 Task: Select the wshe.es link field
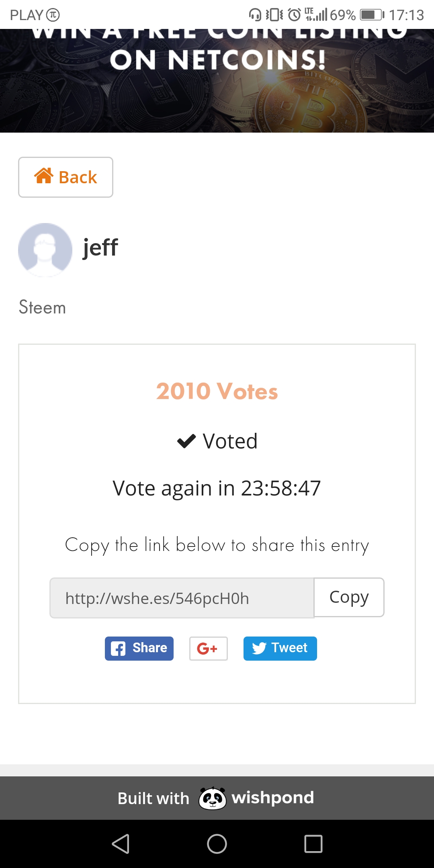point(182,598)
